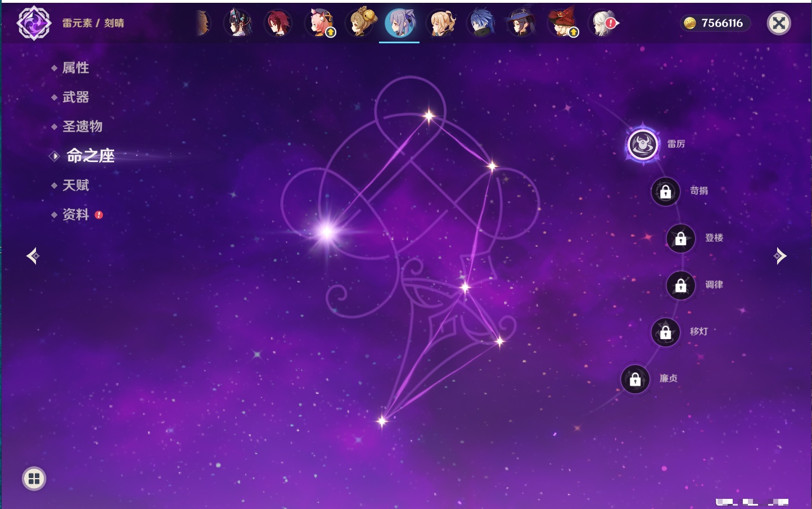Screen dimensions: 812x509
Task: Click the 调律 constellation label
Action: coord(714,285)
